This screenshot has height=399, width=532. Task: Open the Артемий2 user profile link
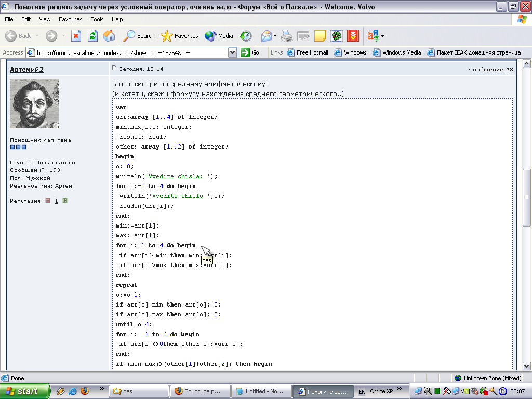point(27,69)
